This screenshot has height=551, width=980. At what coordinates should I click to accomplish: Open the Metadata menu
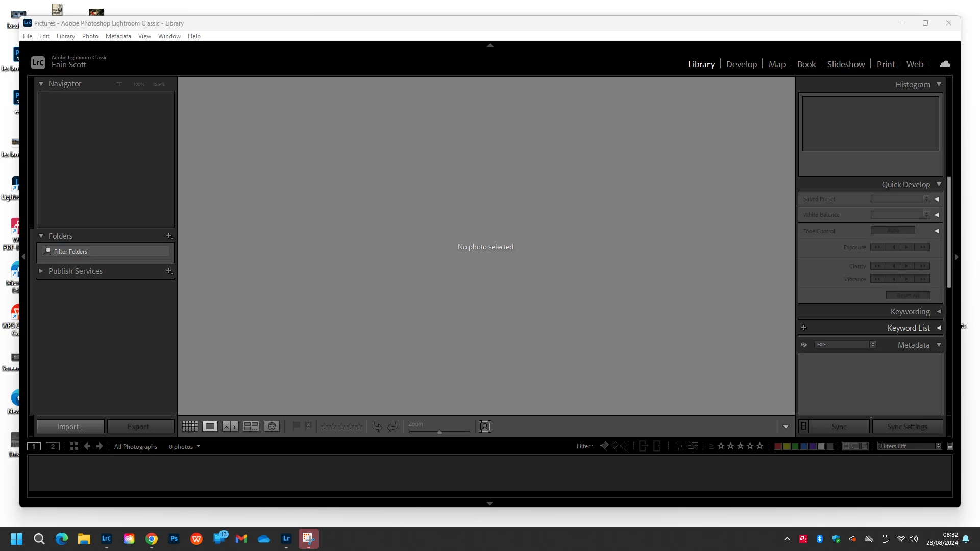[x=118, y=36]
